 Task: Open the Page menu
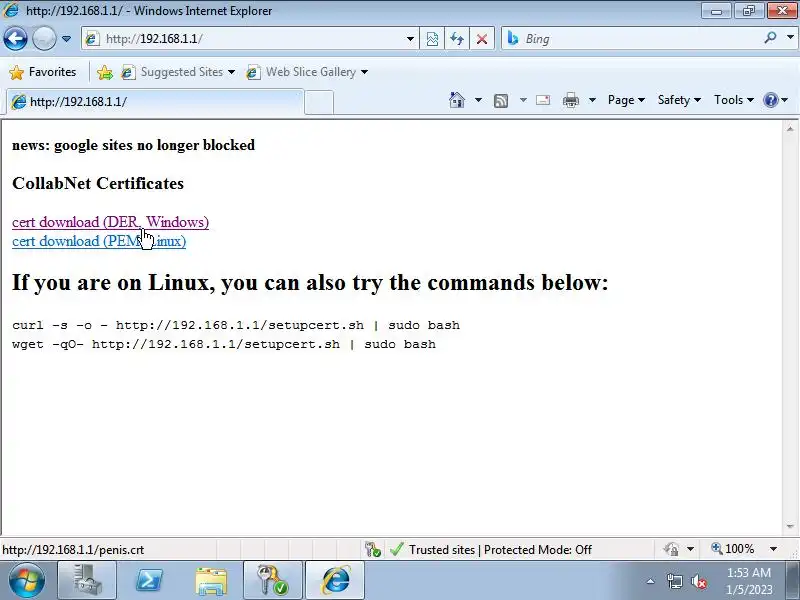[626, 100]
